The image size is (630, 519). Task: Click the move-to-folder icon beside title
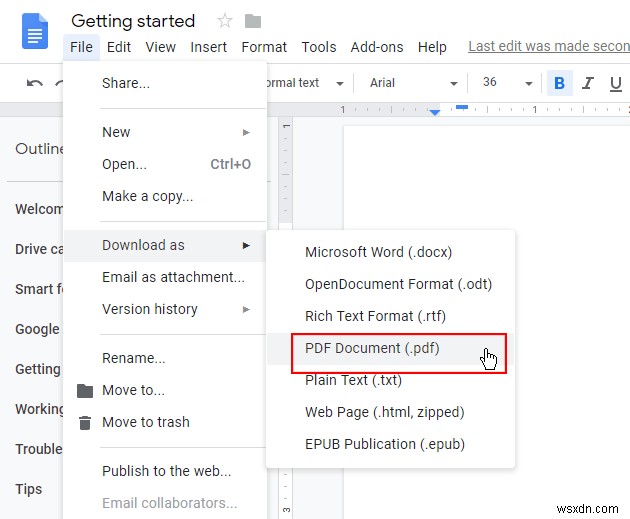tap(253, 21)
